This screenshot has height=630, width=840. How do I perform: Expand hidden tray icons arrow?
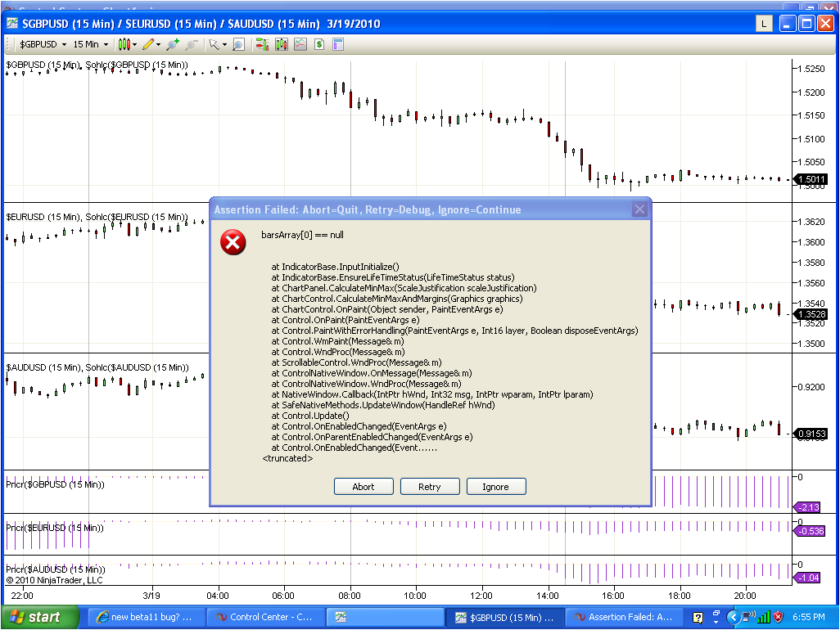coord(734,617)
